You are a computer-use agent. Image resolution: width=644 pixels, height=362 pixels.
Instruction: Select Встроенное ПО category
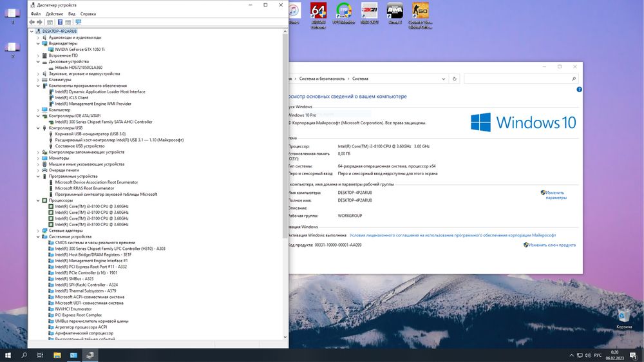click(x=63, y=55)
